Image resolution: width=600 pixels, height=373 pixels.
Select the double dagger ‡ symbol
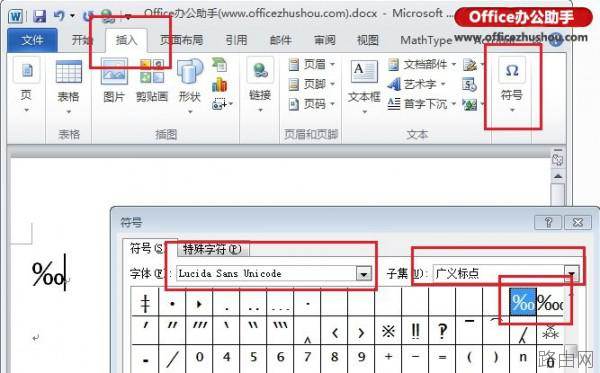[x=145, y=303]
